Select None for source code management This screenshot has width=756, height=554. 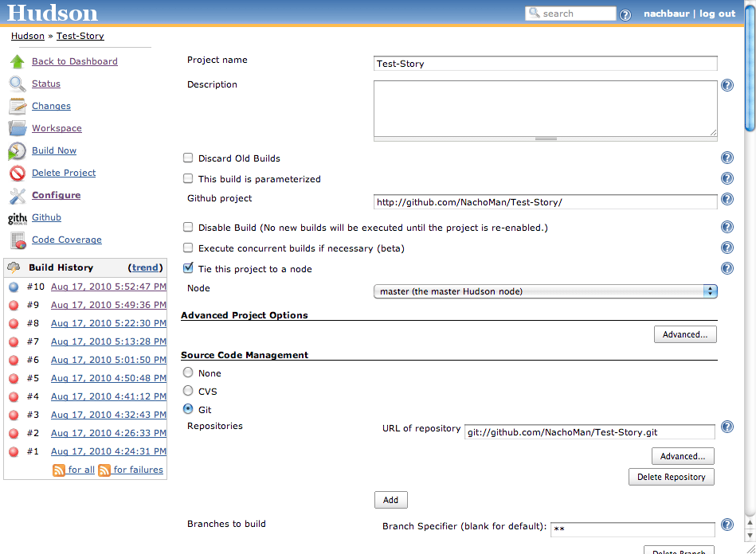pyautogui.click(x=188, y=373)
